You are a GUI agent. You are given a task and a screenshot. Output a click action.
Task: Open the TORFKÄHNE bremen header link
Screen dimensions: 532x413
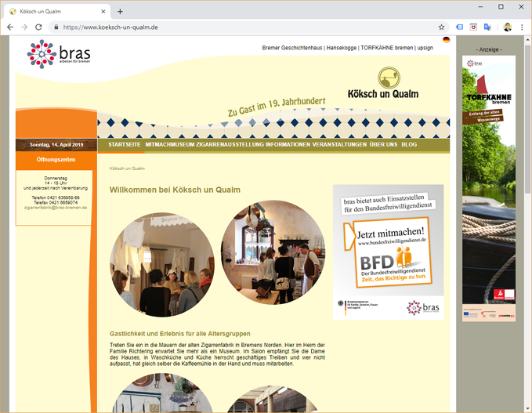pyautogui.click(x=386, y=48)
